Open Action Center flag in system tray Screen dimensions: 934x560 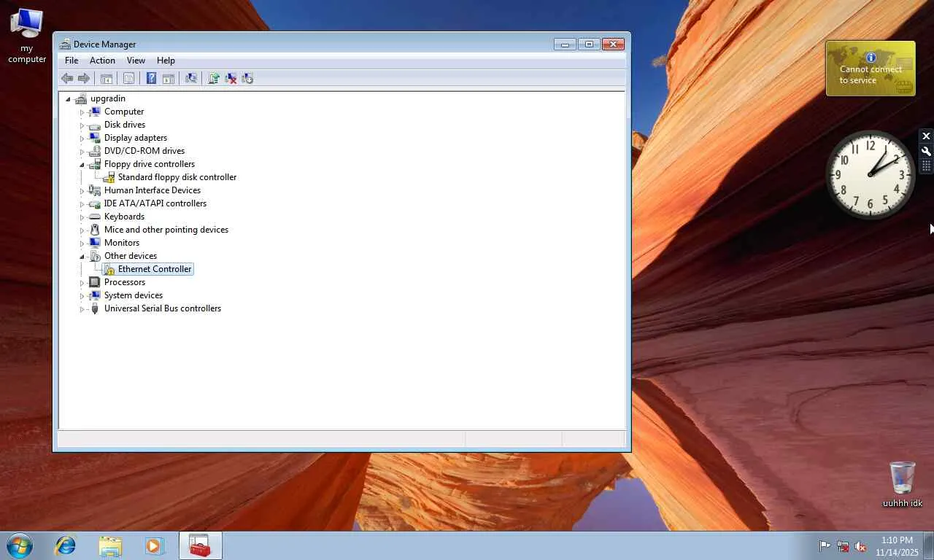point(825,546)
